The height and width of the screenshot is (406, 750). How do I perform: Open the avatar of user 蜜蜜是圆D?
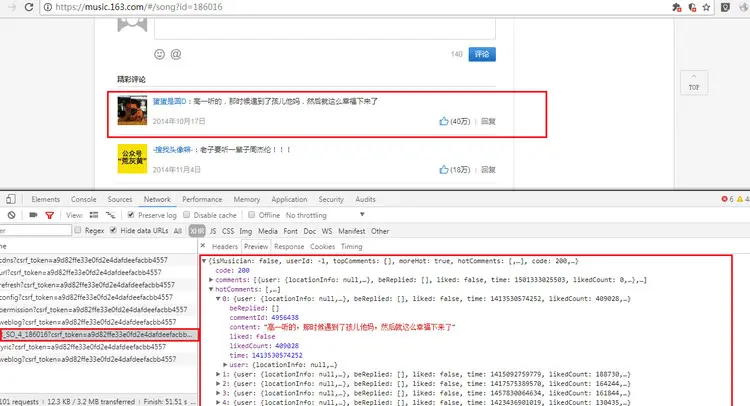coord(132,110)
